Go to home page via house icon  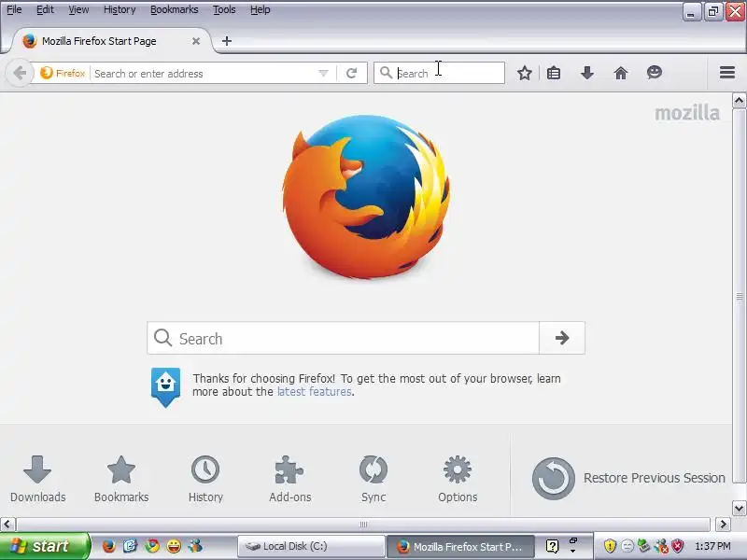[620, 73]
